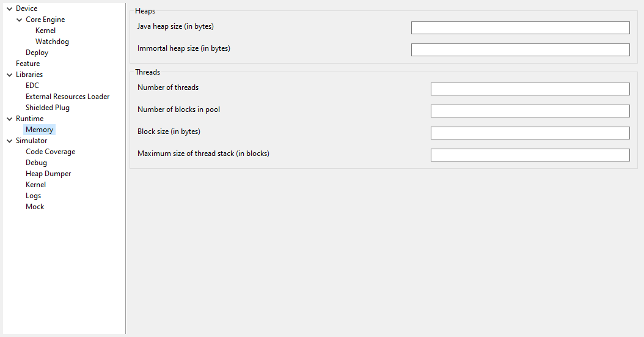
Task: Focus the Immortal heap size field
Action: pyautogui.click(x=520, y=50)
